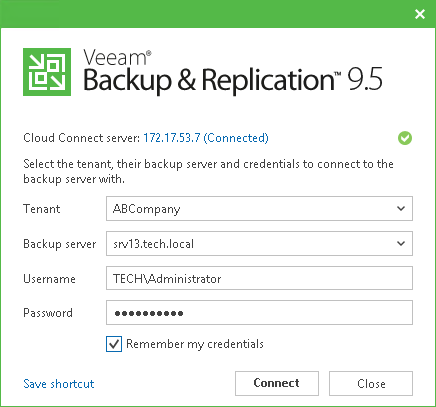Click the Tenant field label
The image size is (436, 407).
coord(42,209)
